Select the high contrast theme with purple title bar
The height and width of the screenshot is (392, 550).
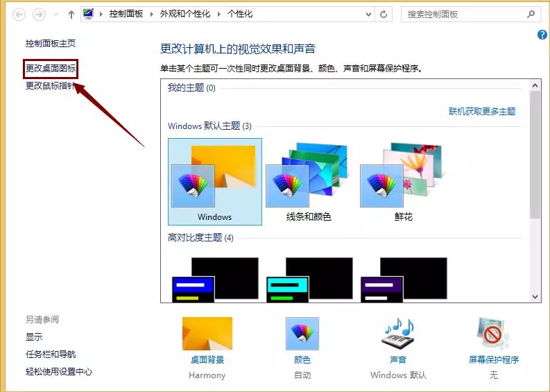click(x=404, y=280)
